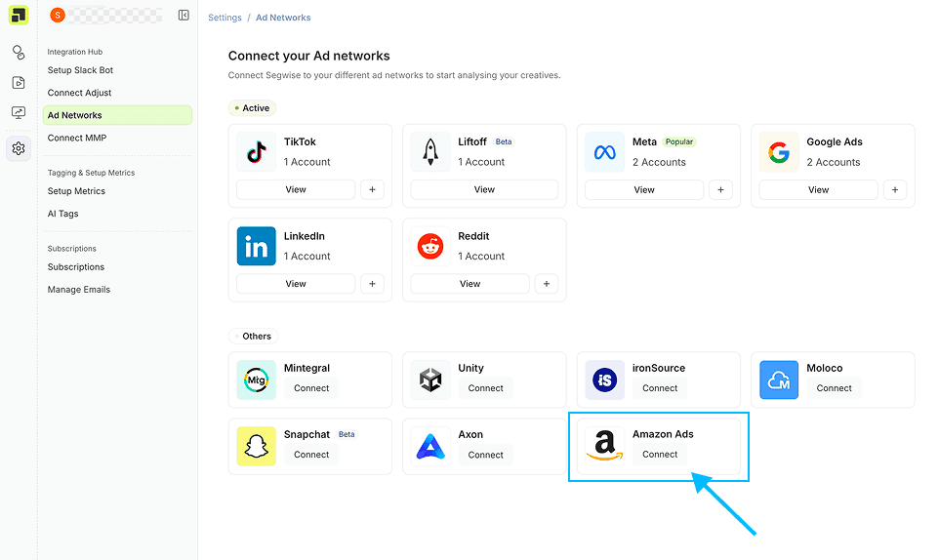
Task: Connect Amazon Ads network
Action: tap(660, 455)
